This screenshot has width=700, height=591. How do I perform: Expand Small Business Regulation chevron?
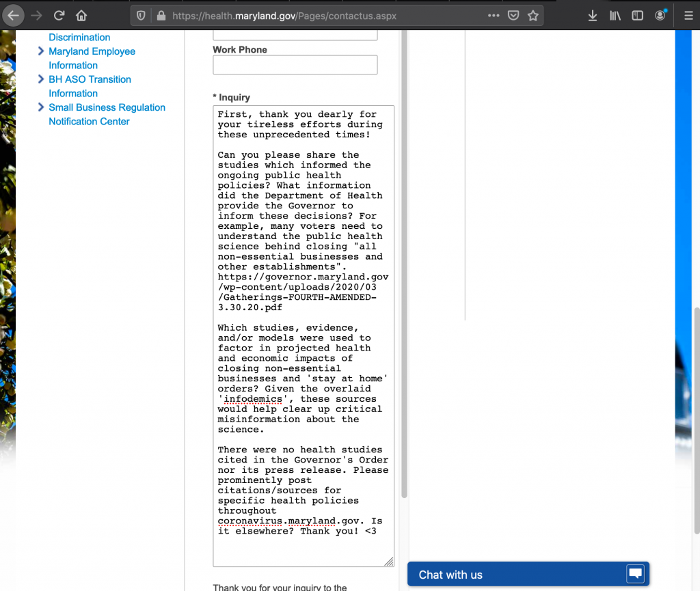pyautogui.click(x=40, y=107)
